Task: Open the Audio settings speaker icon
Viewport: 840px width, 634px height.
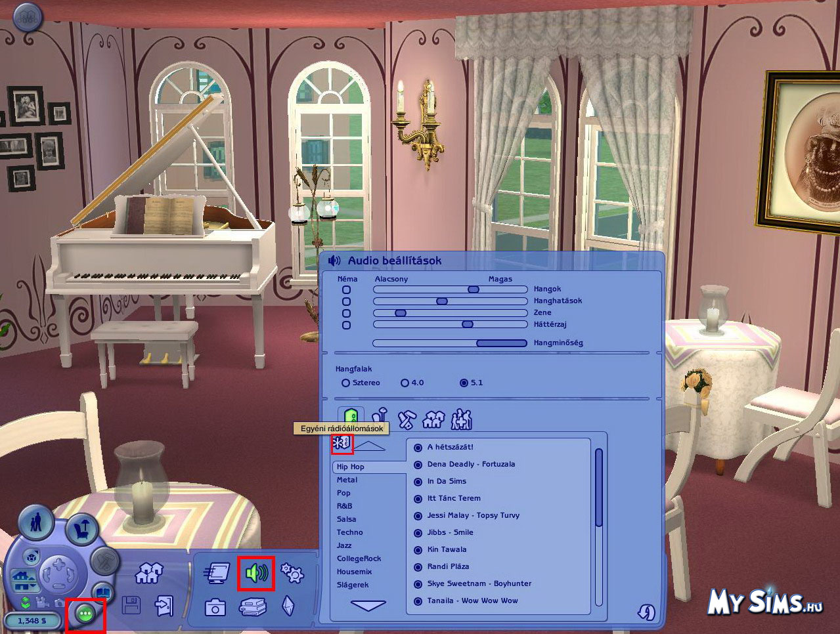Action: pyautogui.click(x=256, y=573)
